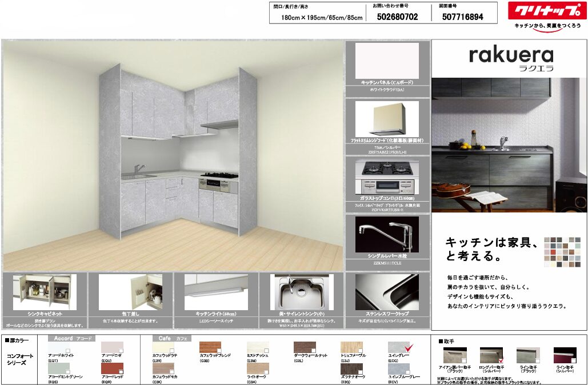Select the Accord アコード series tab
Viewport: 588px width, 385px height.
point(72,338)
